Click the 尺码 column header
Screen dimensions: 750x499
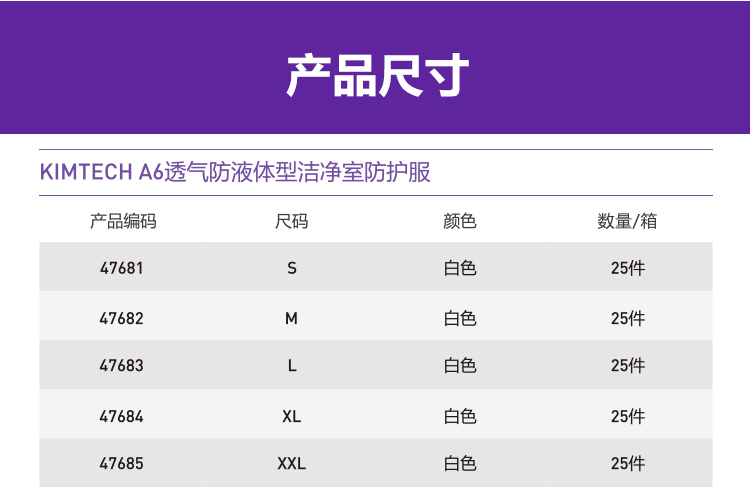coord(291,221)
